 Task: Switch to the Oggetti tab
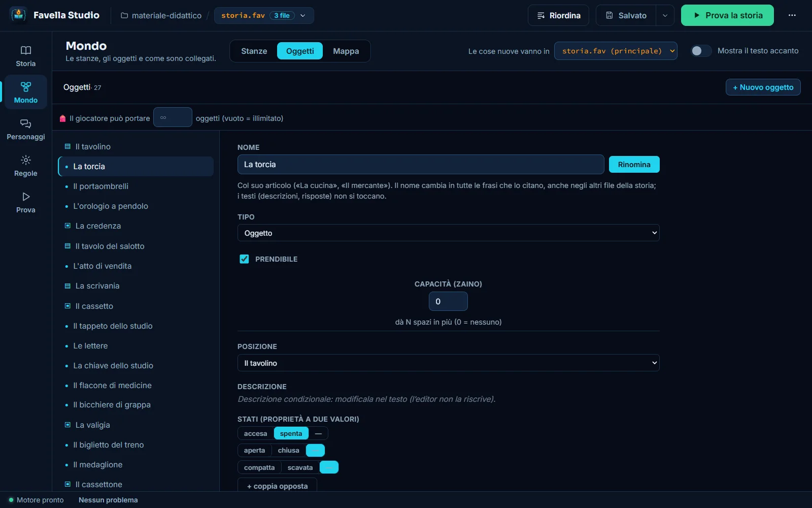pyautogui.click(x=300, y=51)
